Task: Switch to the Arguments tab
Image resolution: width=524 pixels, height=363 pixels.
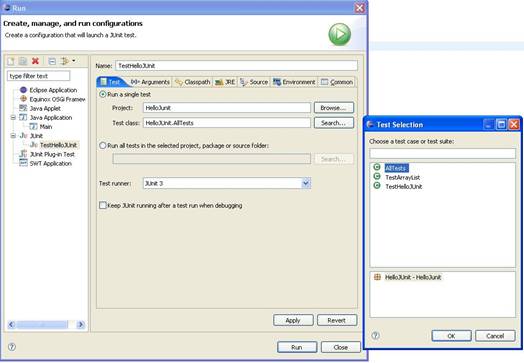Action: point(150,82)
